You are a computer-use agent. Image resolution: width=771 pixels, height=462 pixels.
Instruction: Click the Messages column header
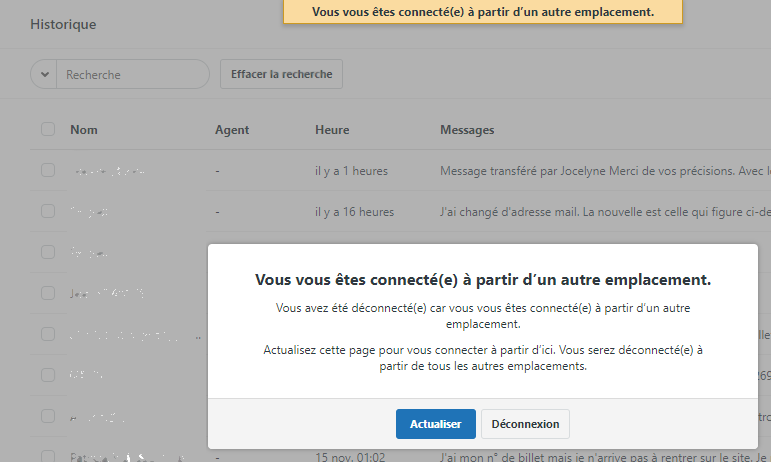tap(467, 130)
